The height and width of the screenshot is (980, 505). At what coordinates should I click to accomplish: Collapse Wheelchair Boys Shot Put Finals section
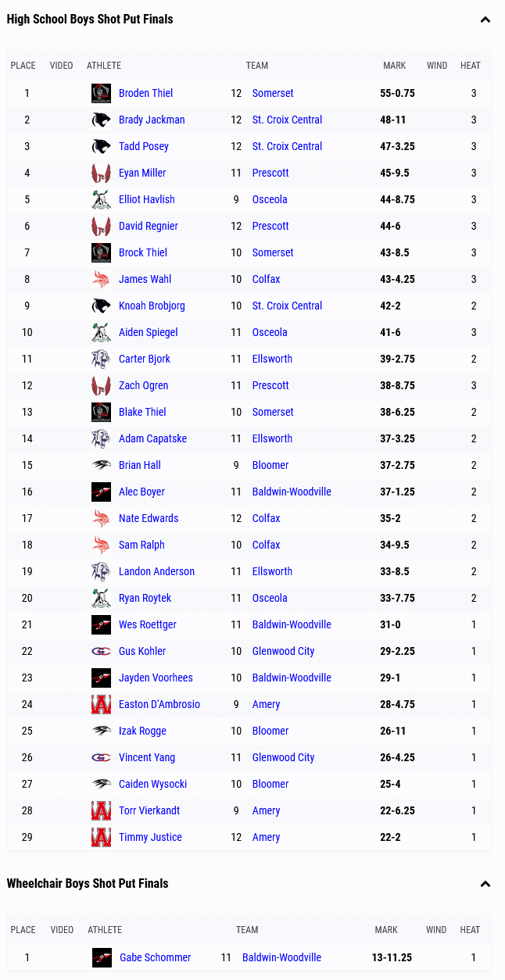pos(485,884)
